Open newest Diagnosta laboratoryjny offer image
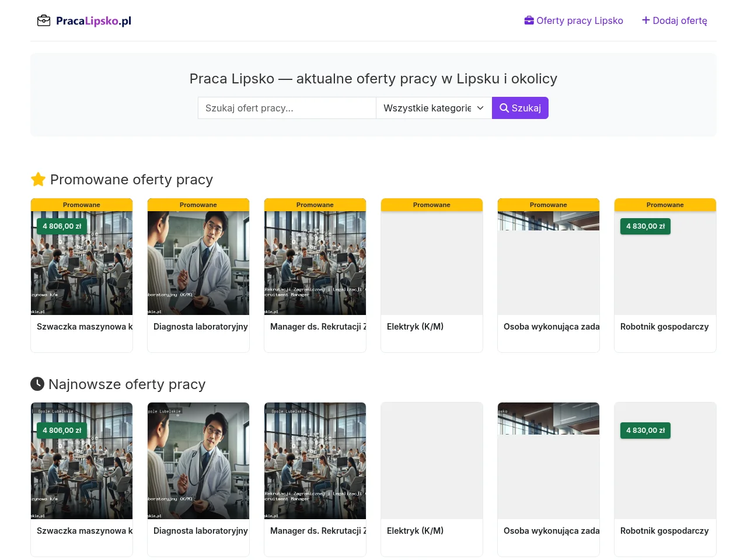The image size is (747, 560). click(198, 461)
